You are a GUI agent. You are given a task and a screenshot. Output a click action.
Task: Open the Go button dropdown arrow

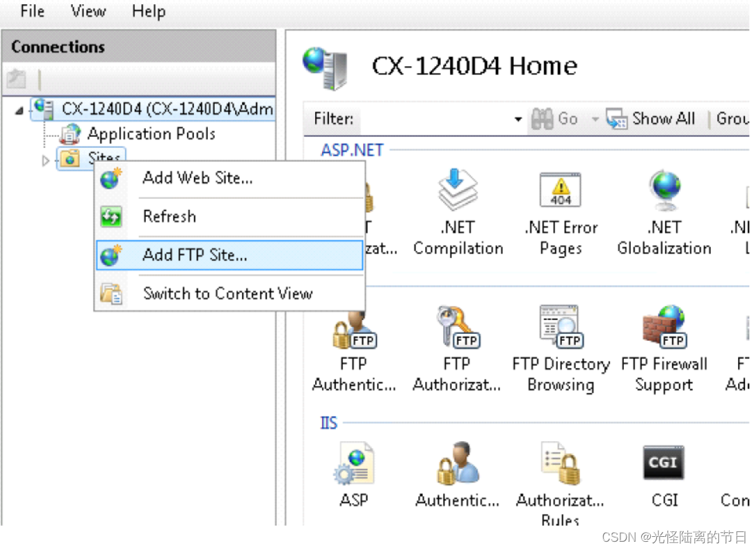click(596, 119)
